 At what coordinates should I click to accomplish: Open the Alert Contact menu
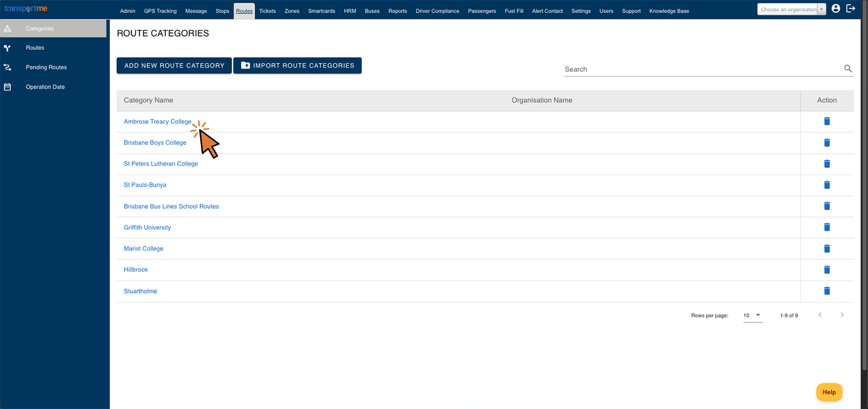(547, 11)
